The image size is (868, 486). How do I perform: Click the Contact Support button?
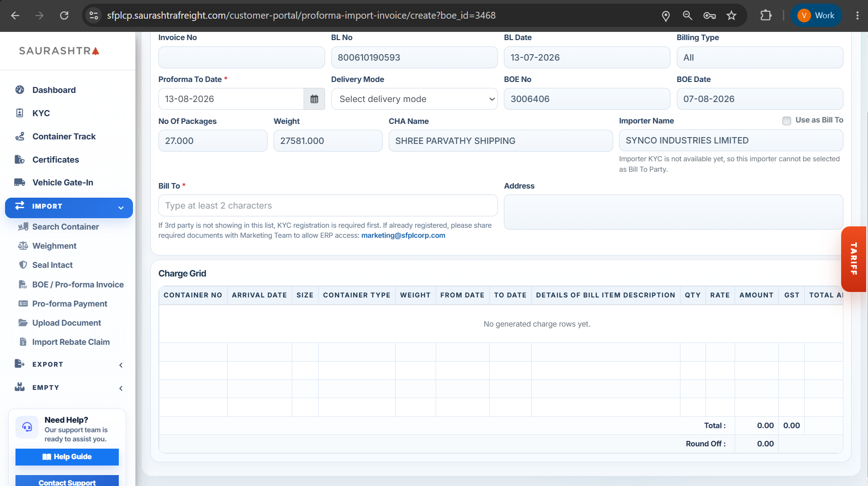coord(67,481)
